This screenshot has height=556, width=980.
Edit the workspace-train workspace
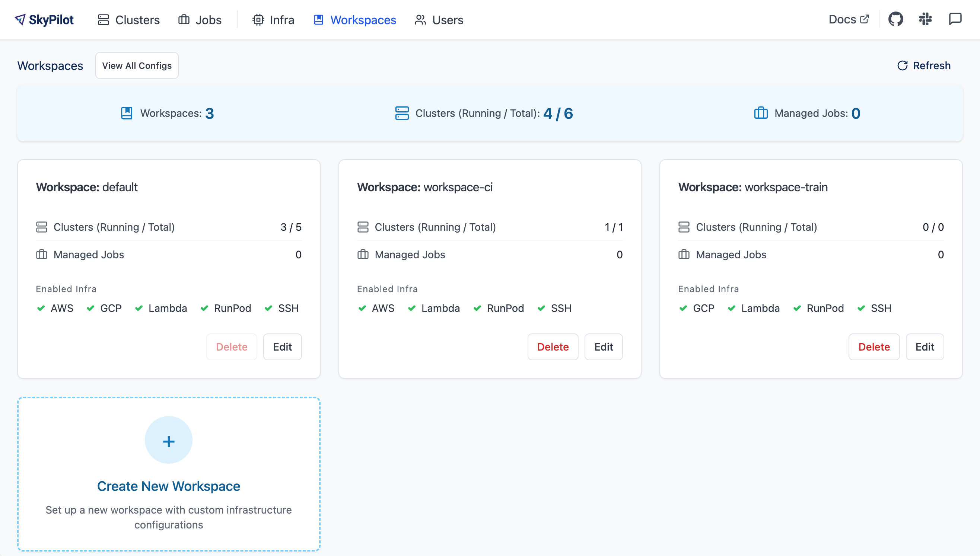pos(925,347)
